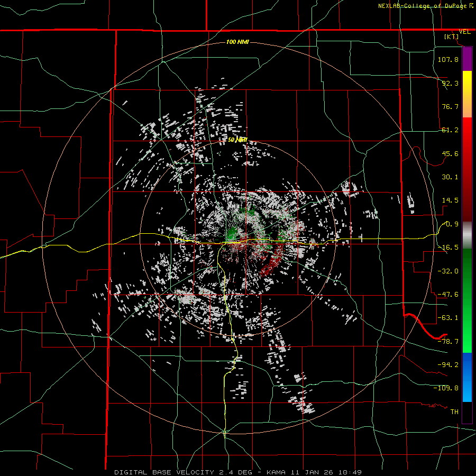Select the -78.7 scale value
The width and height of the screenshot is (476, 476).
[448, 341]
